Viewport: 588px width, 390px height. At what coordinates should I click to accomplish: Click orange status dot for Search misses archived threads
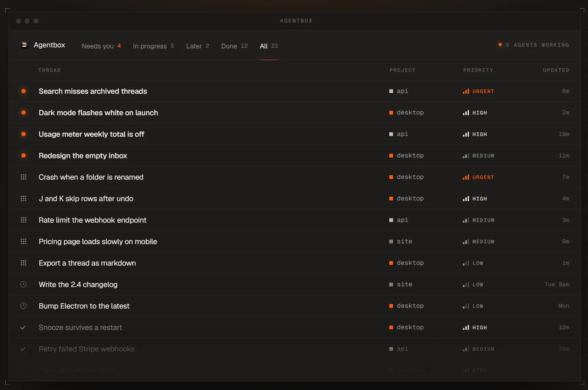pyautogui.click(x=24, y=91)
